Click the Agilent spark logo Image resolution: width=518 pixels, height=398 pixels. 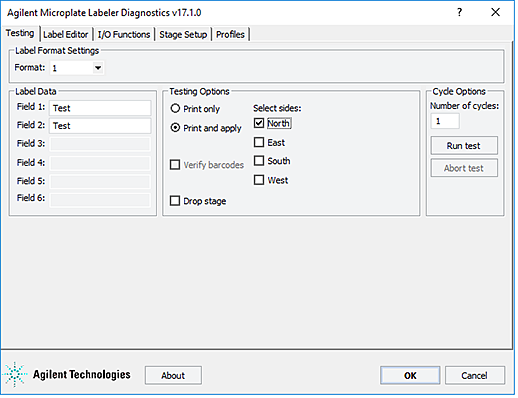pos(15,375)
